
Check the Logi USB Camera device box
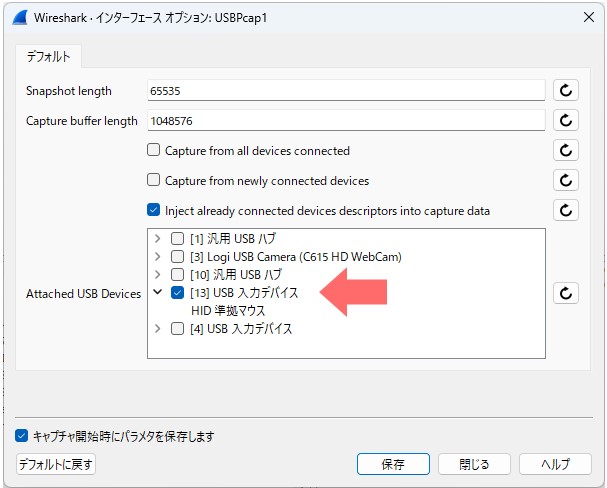[x=177, y=257]
